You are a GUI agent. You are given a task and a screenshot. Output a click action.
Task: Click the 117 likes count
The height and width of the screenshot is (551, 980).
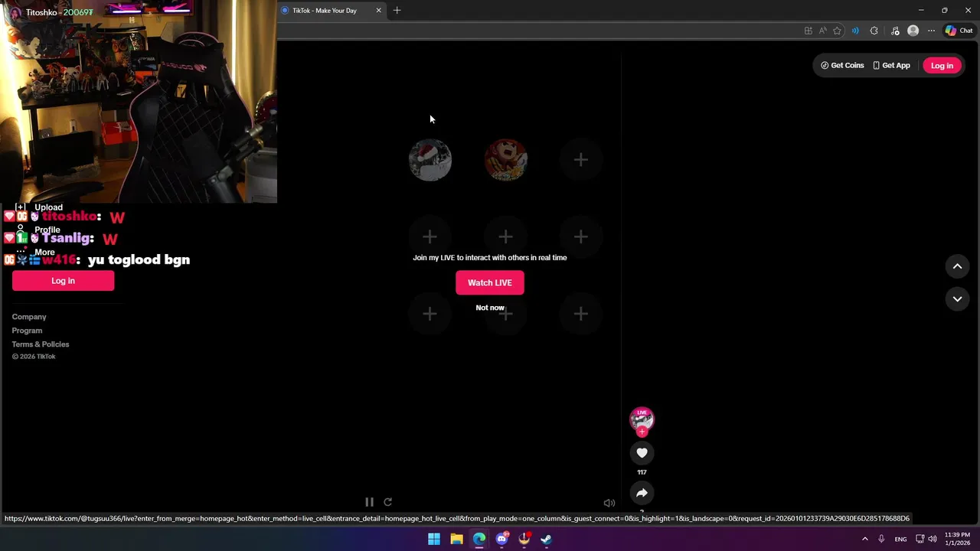(x=642, y=472)
